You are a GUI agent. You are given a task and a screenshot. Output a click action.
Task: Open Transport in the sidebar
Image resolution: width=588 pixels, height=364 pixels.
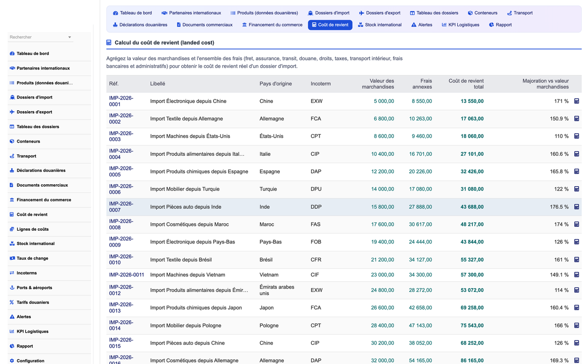tap(49, 156)
